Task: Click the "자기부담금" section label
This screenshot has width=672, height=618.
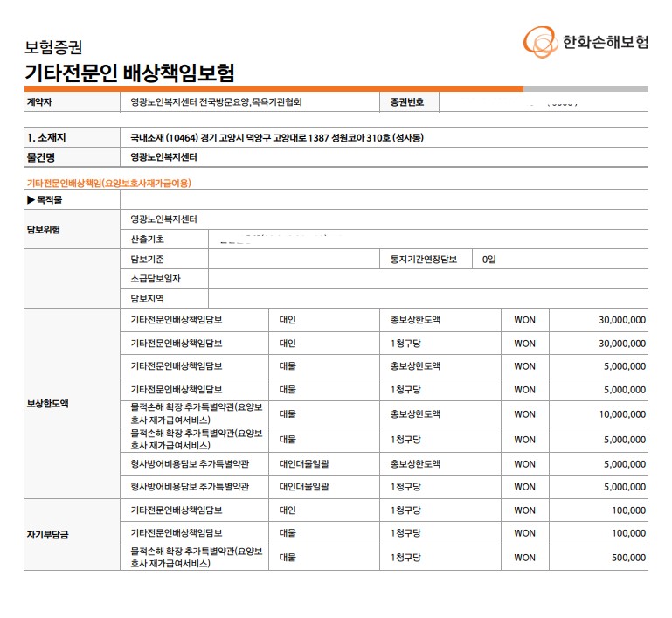Action: (x=47, y=534)
